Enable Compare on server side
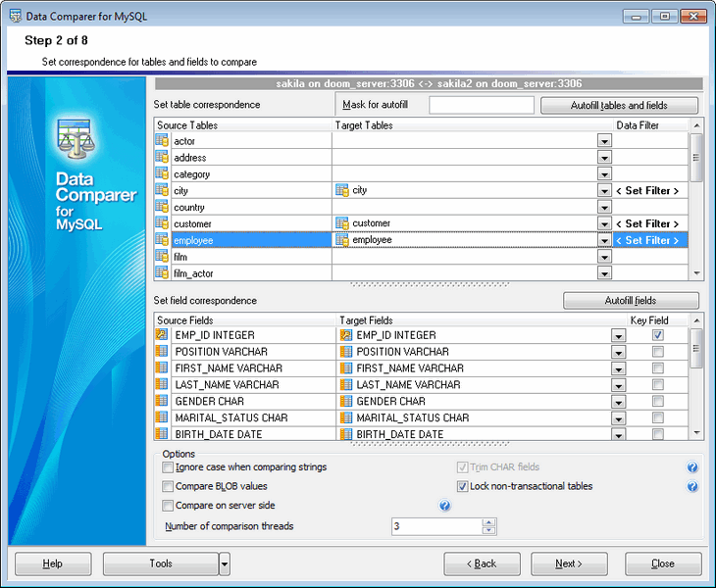 168,506
